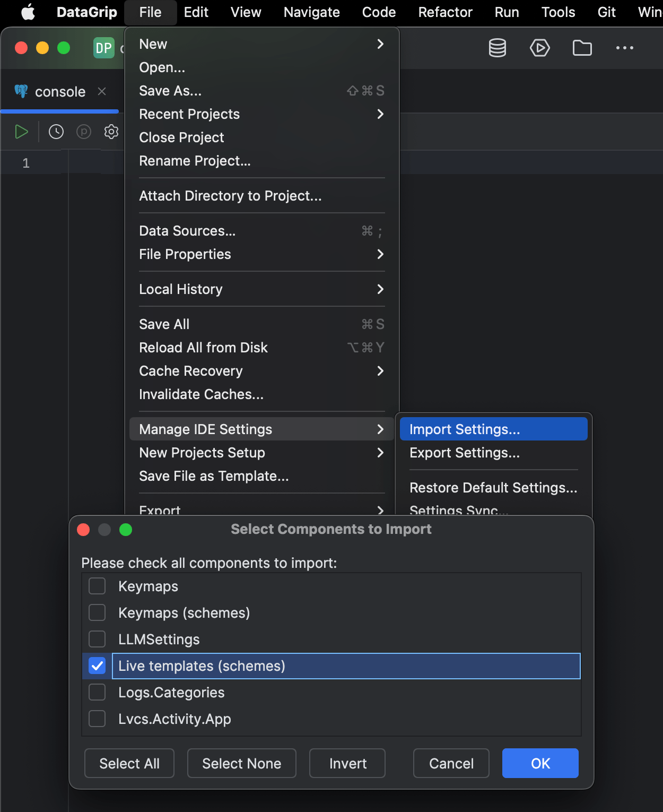
Task: Choose Open... from File menu
Action: tap(261, 67)
